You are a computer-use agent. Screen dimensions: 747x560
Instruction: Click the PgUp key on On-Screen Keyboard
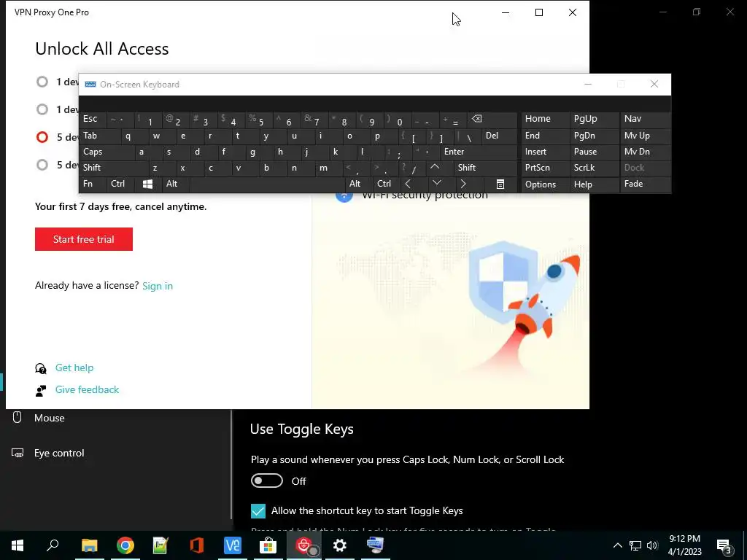594,120
